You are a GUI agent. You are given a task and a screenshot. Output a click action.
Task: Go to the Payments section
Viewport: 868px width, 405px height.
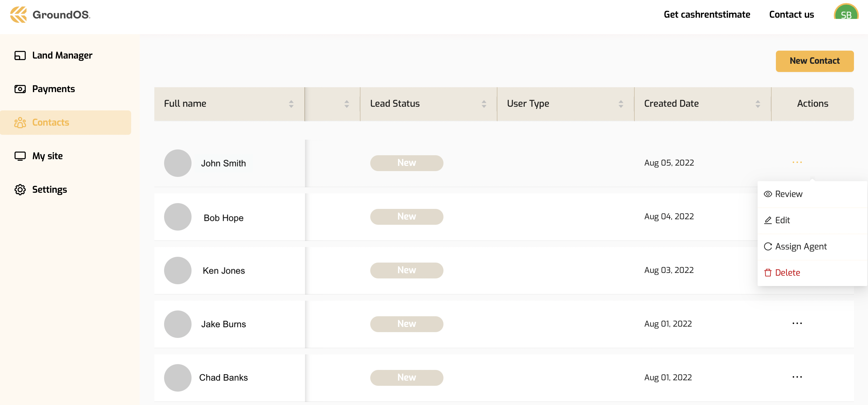point(53,89)
